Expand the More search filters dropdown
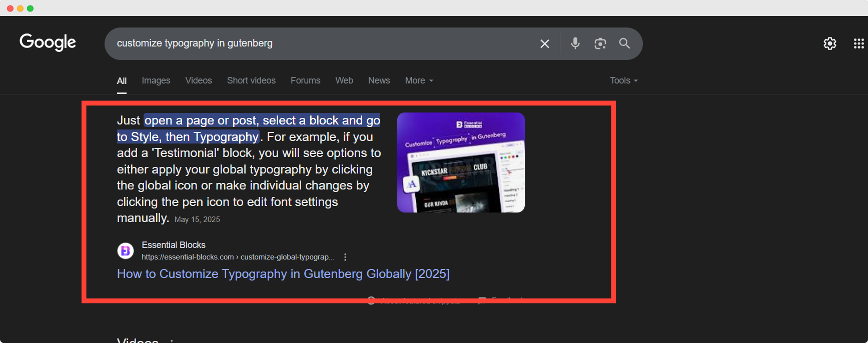 [x=419, y=80]
